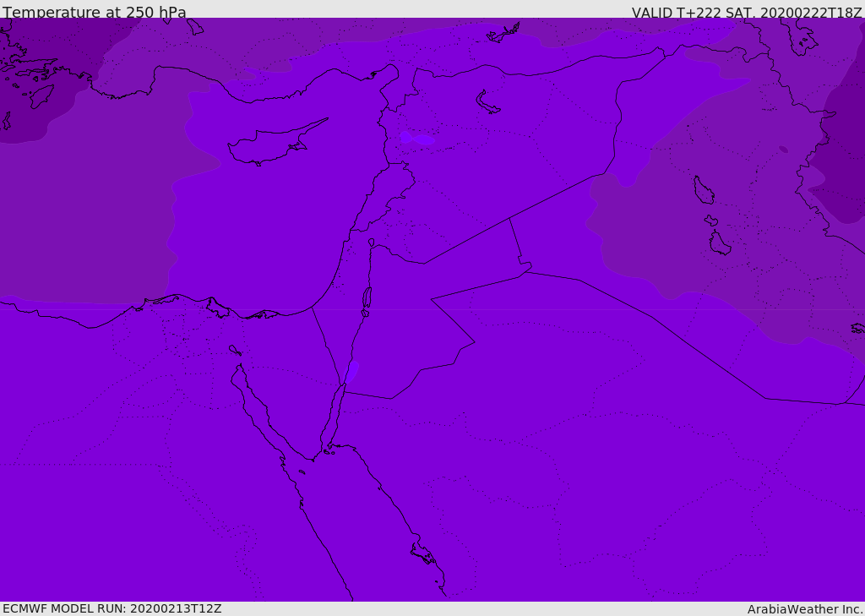Click the 'VALID T+222 SAT. 20200222T18Z' label
This screenshot has width=865, height=616.
point(747,13)
